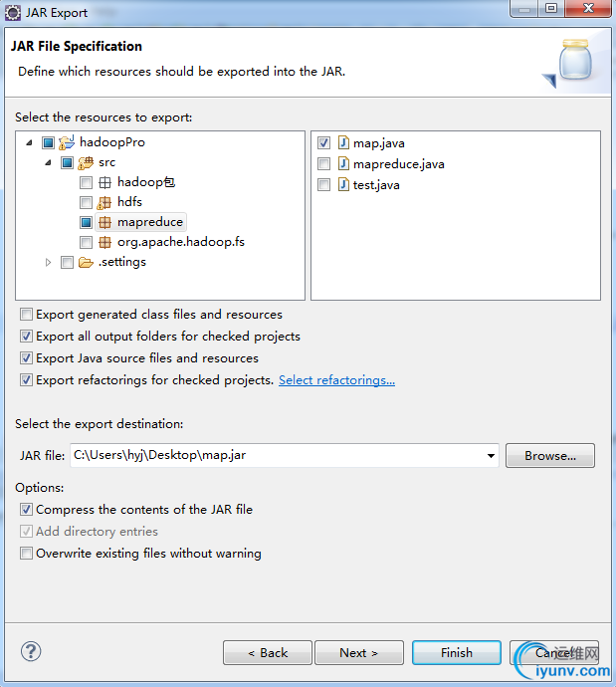Collapse the src folder tree node
This screenshot has width=616, height=687.
48,162
